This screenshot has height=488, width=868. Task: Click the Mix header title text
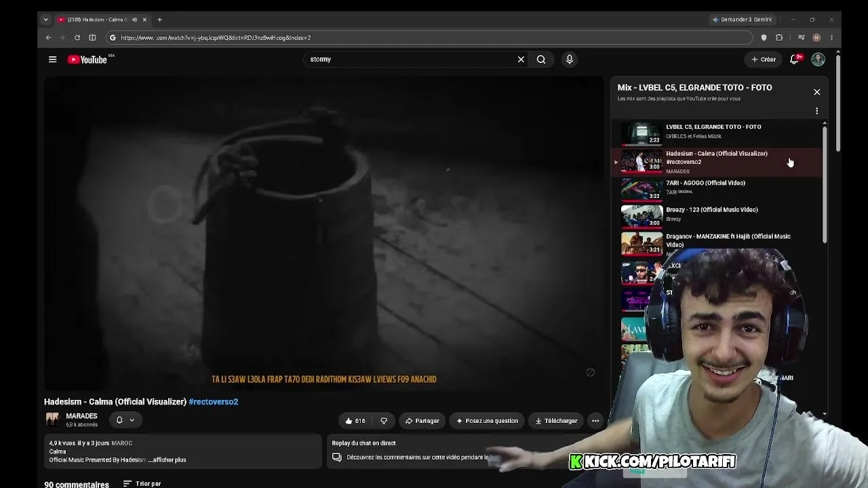pos(694,87)
